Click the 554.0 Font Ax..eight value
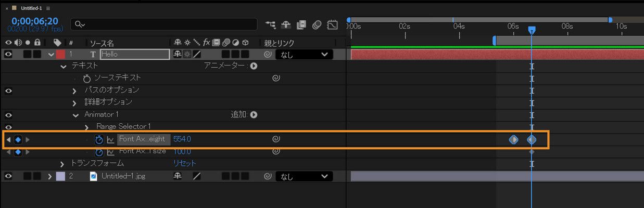 (x=182, y=139)
